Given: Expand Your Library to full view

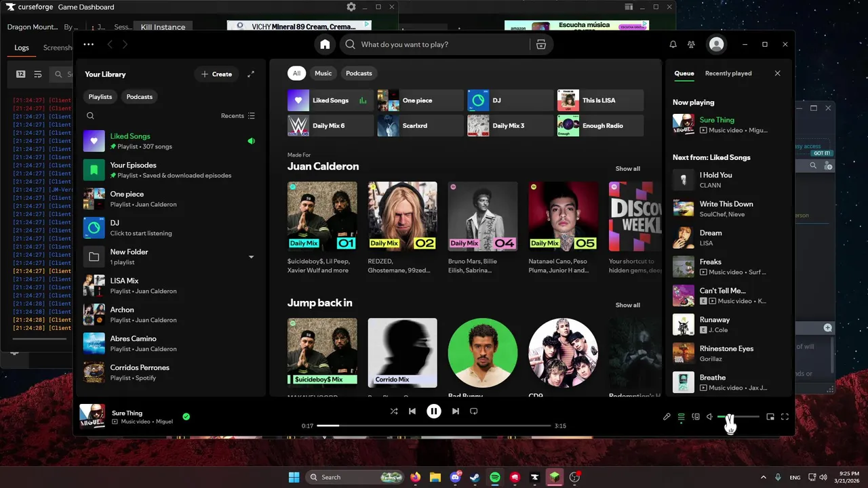Looking at the screenshot, I should 251,74.
